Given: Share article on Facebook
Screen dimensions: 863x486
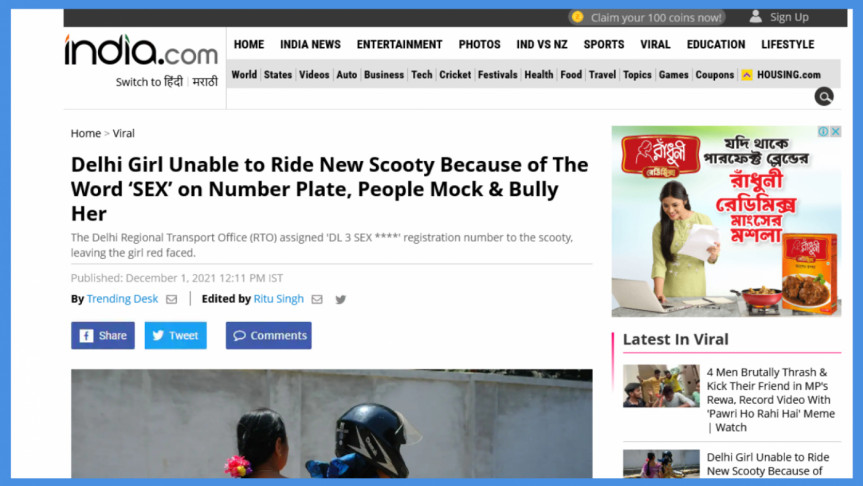Looking at the screenshot, I should click(x=103, y=336).
